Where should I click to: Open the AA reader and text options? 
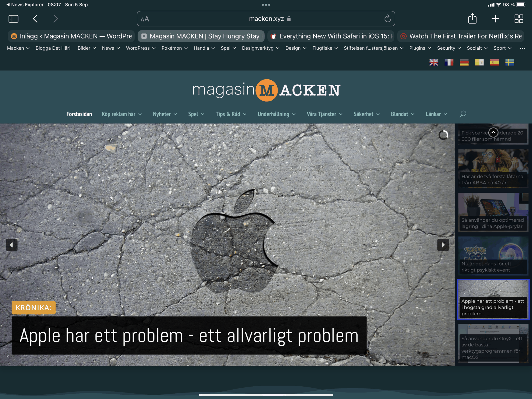145,19
